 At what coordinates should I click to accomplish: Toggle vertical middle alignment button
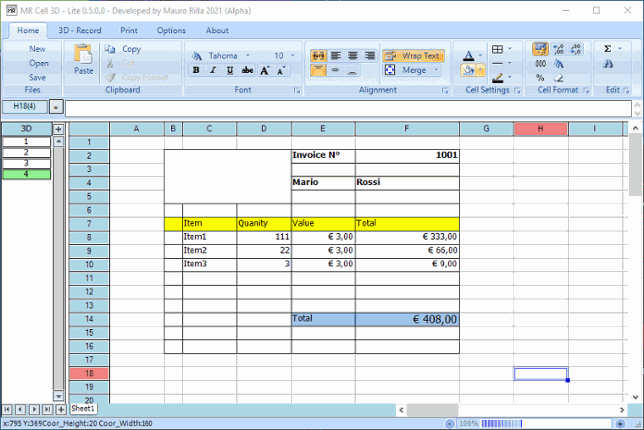(336, 70)
